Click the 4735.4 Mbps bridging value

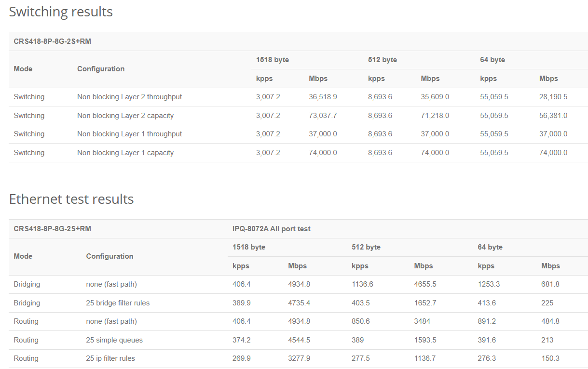(x=299, y=303)
